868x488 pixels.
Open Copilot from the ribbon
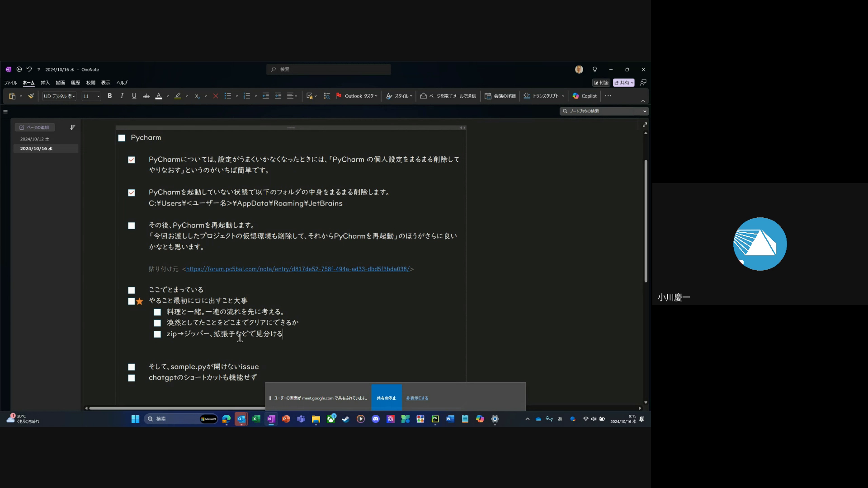(585, 96)
